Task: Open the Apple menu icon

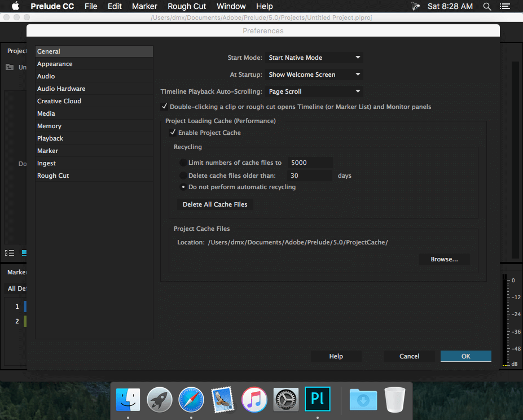Action: point(15,6)
